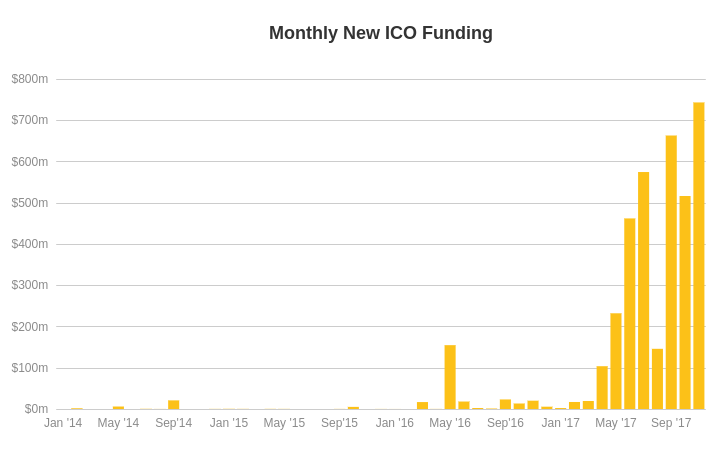Click the $800m axis label
Viewport: 726px width, 455px height.
30,79
